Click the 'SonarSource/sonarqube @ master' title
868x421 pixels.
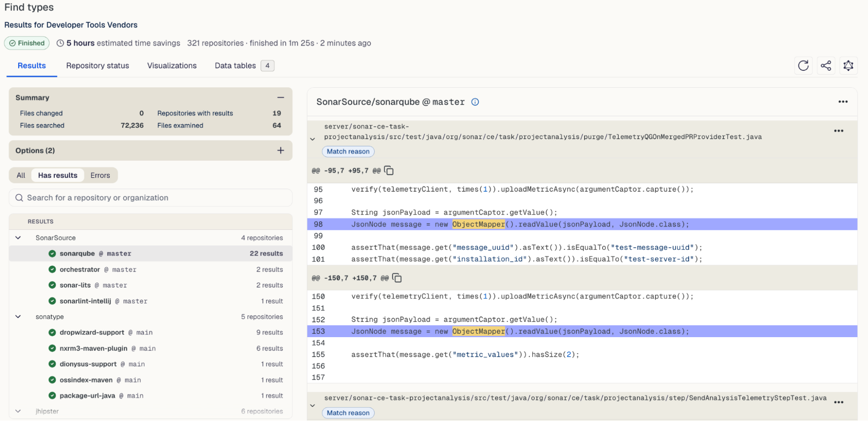(390, 102)
